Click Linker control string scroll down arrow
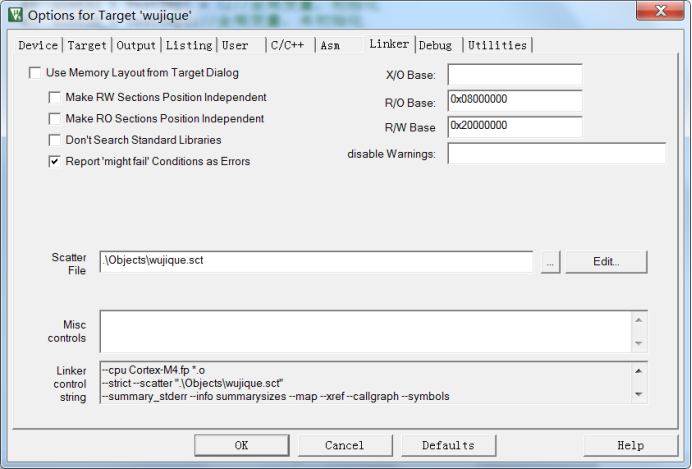This screenshot has height=469, width=692. (639, 394)
